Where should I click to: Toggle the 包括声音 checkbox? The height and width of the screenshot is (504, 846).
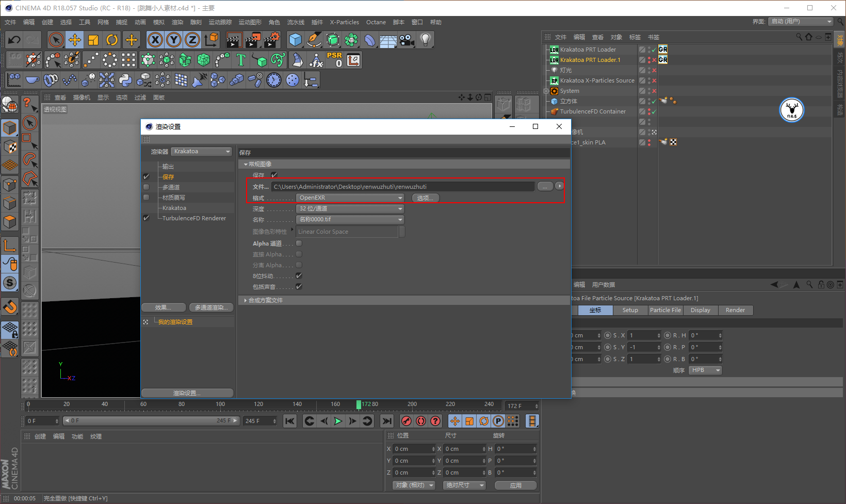click(299, 287)
